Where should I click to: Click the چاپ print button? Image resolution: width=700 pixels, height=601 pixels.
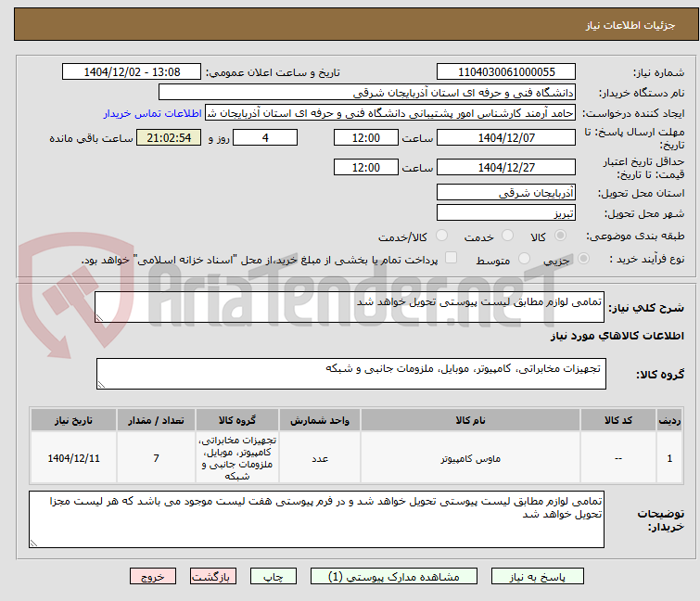(x=274, y=576)
